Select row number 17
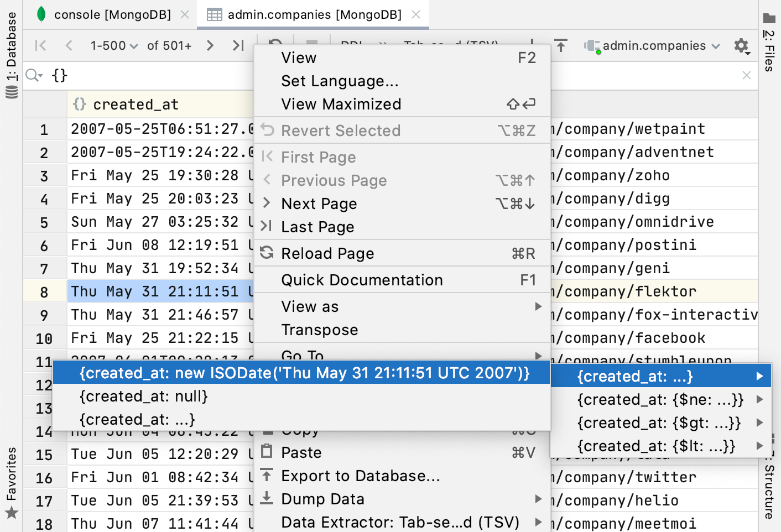The height and width of the screenshot is (532, 781). coord(44,501)
